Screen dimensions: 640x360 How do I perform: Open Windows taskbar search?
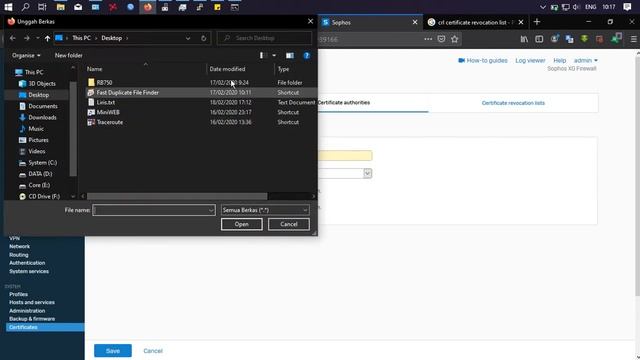[x=25, y=7]
